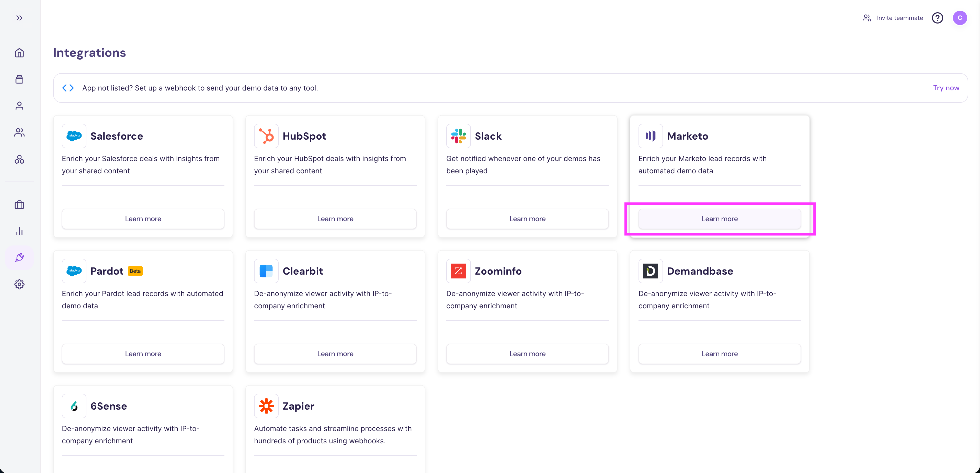This screenshot has height=473, width=980.
Task: Click the Slack logo icon
Action: (458, 136)
